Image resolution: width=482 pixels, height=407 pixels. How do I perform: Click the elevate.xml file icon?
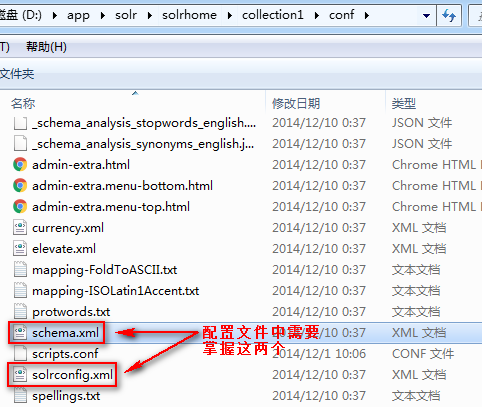(20, 249)
